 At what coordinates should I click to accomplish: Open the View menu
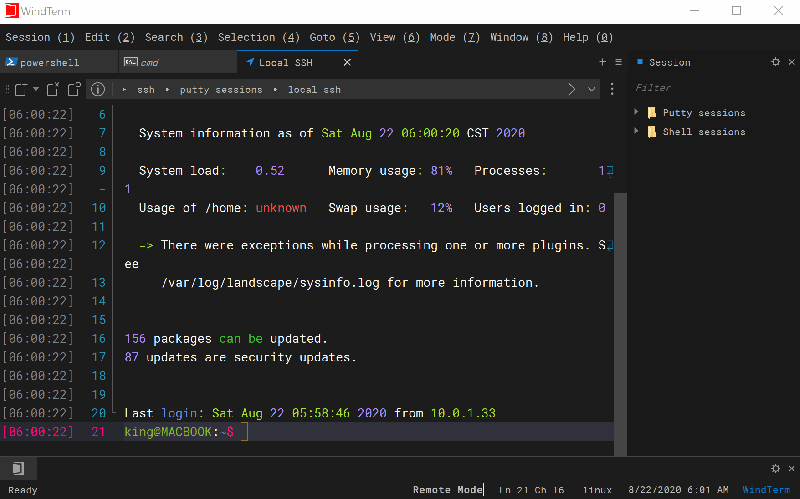coord(394,37)
